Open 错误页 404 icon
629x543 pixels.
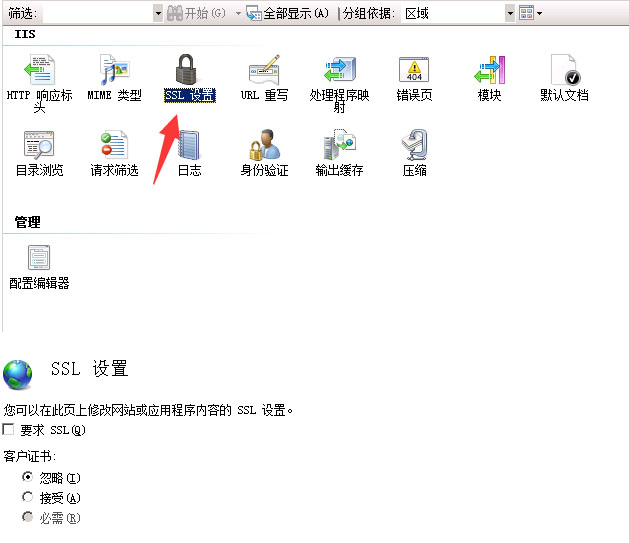tap(414, 70)
